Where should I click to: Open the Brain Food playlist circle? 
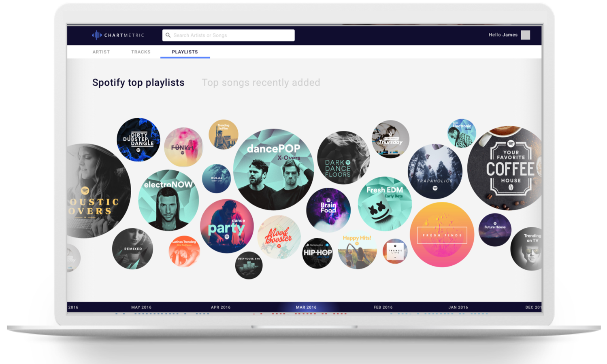tap(328, 210)
